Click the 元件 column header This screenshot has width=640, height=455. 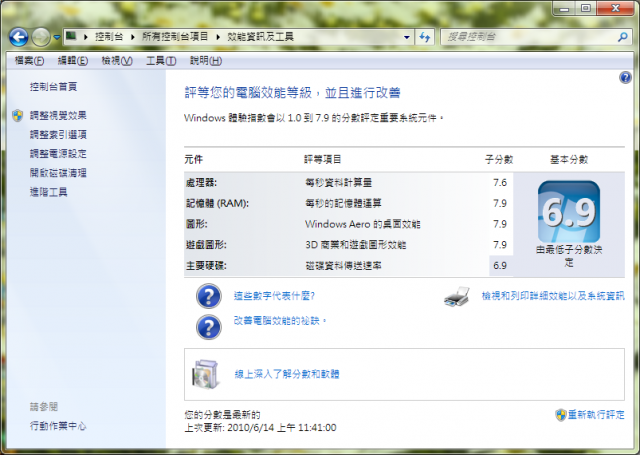(193, 160)
